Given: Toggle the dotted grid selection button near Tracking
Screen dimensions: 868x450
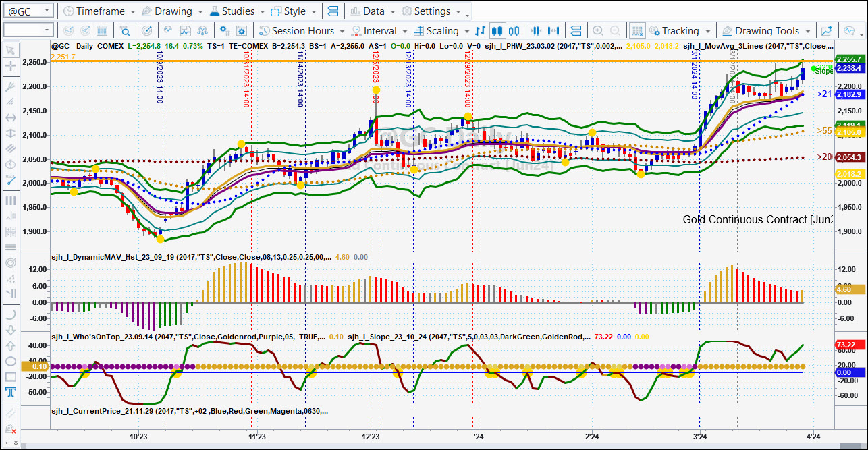Looking at the screenshot, I should click(637, 30).
